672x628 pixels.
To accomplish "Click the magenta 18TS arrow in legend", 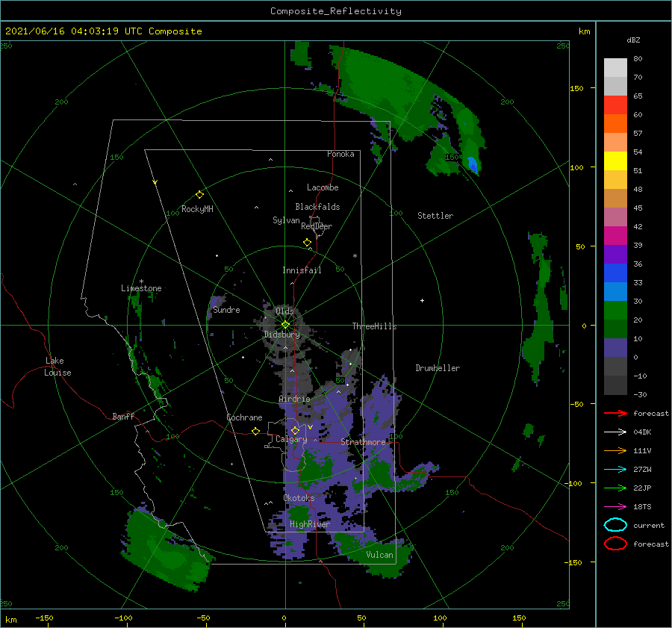I will click(x=615, y=507).
